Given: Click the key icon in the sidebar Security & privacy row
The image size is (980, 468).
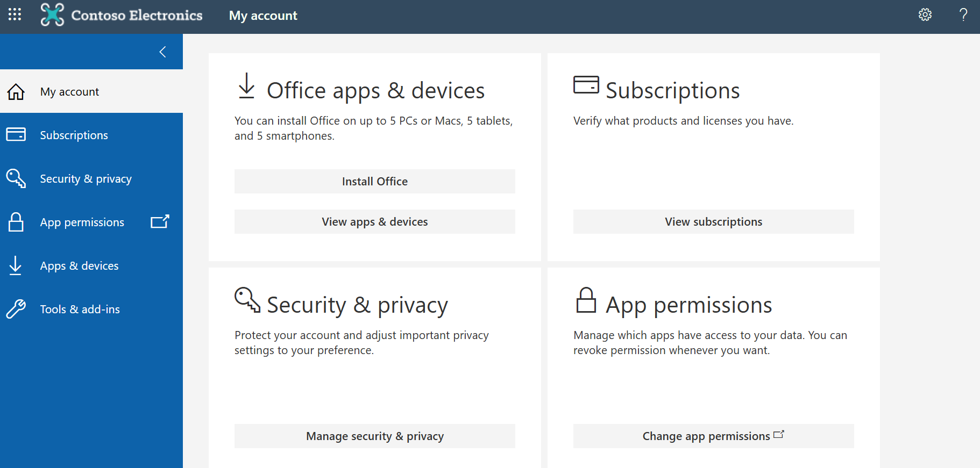Looking at the screenshot, I should (x=16, y=178).
